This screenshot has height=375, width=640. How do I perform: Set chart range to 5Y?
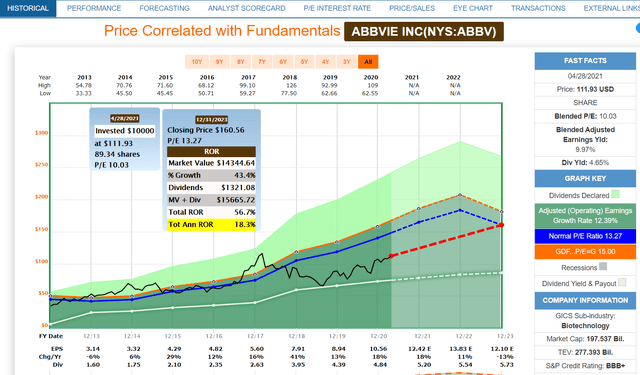304,62
